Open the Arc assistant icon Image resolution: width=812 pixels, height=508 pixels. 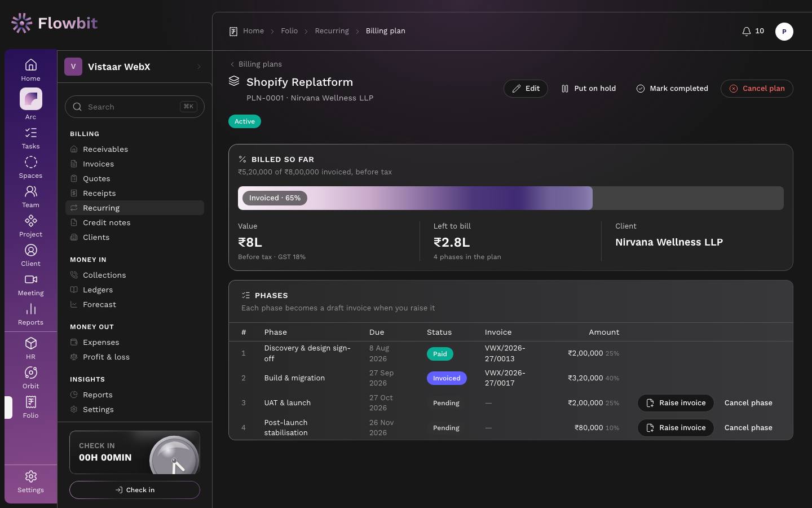click(30, 104)
